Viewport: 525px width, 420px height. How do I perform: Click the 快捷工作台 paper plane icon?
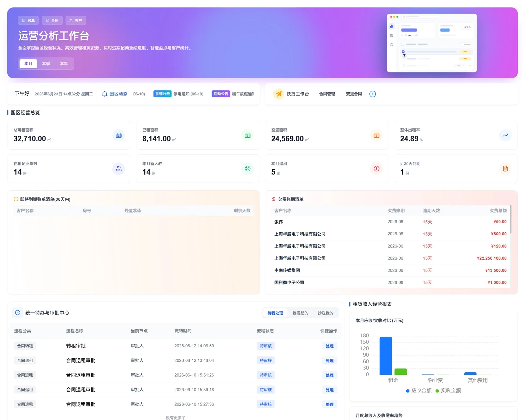279,94
